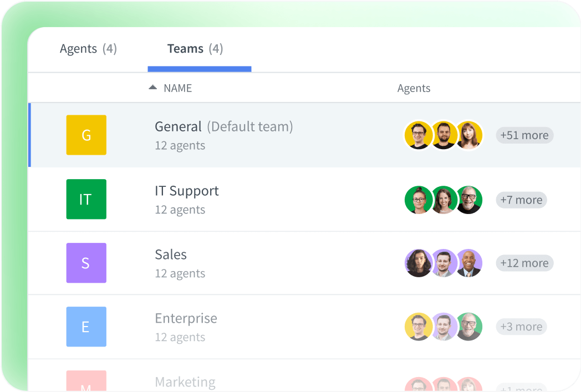The image size is (581, 392).
Task: Click the red Marketing team icon
Action: click(x=86, y=383)
